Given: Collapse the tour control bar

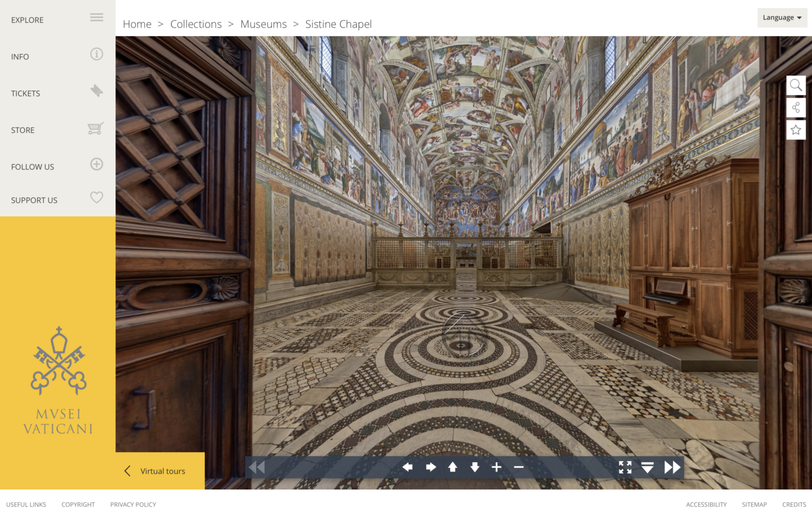Looking at the screenshot, I should click(647, 467).
